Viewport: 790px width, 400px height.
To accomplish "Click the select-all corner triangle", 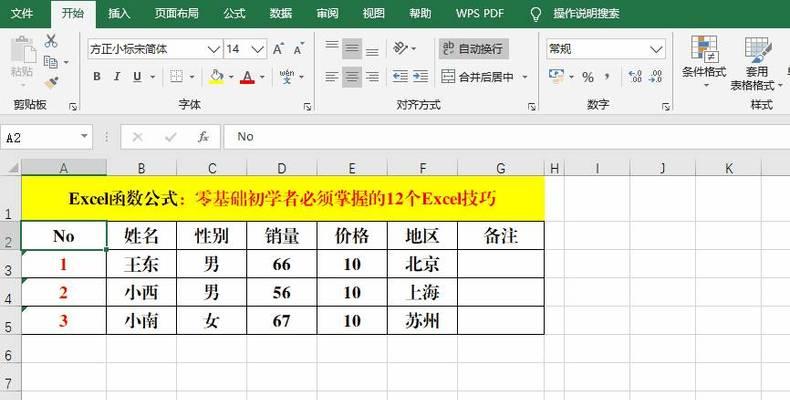I will tap(13, 168).
